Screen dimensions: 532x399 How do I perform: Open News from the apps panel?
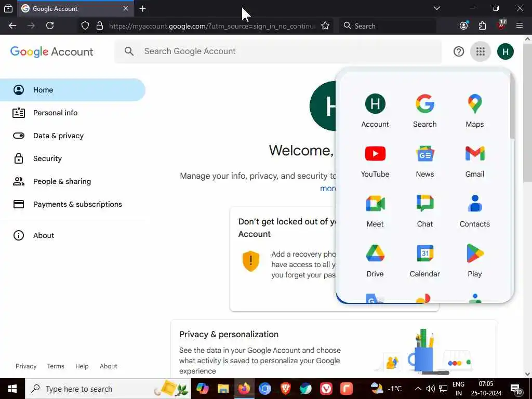coord(425,161)
